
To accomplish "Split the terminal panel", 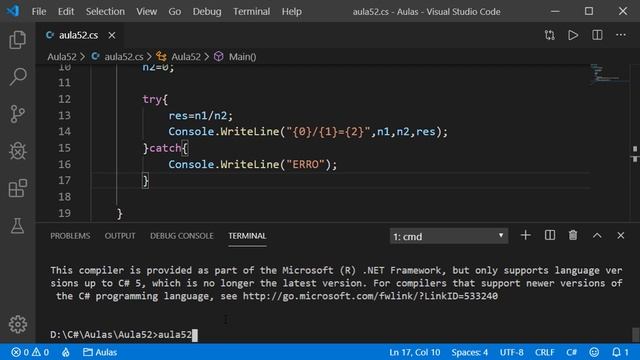I will (x=550, y=236).
